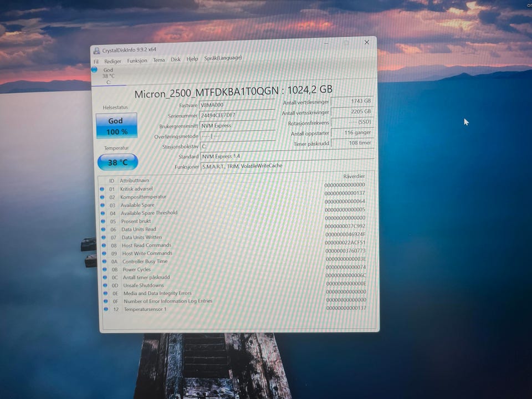Click raw value 000000022ACF51
The image size is (532, 399).
click(x=345, y=242)
